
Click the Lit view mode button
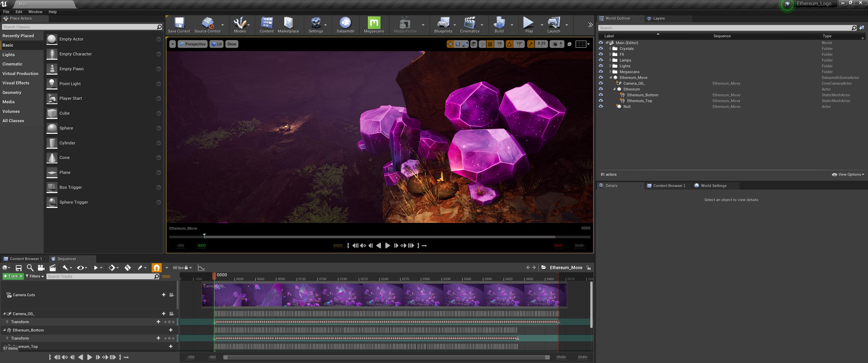[x=217, y=44]
